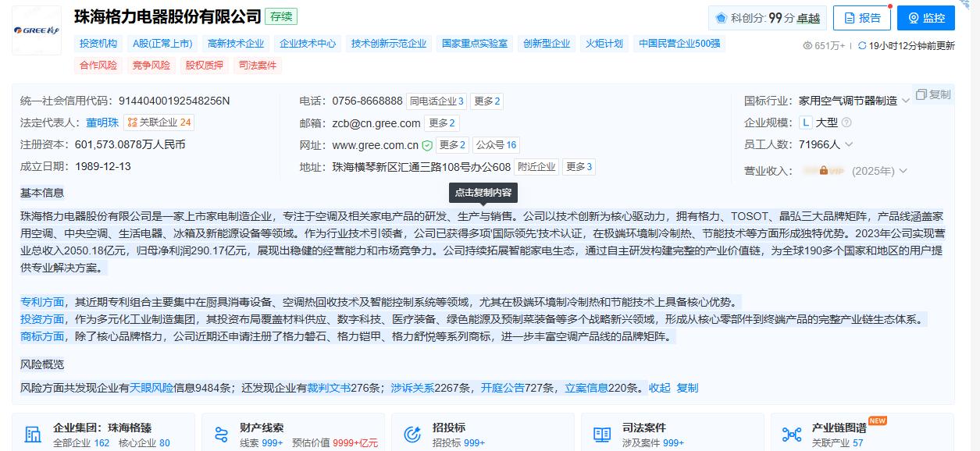
Task: Open the 涉诉关系 link
Action: (412, 388)
